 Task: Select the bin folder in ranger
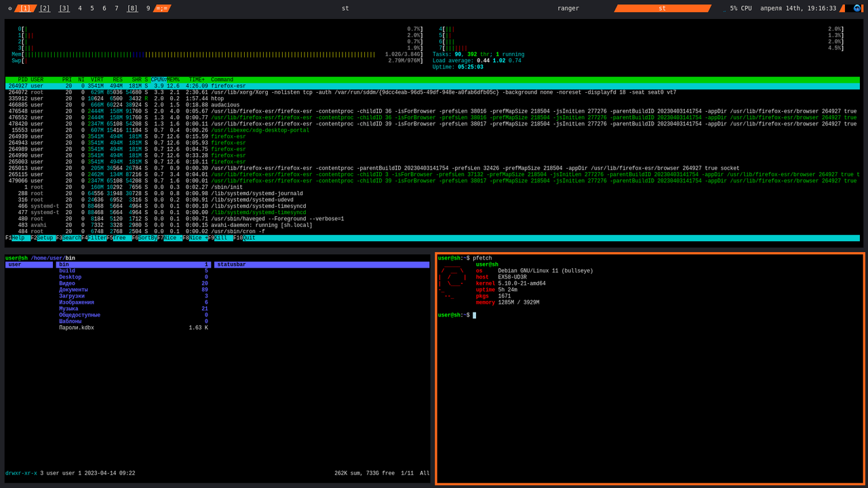134,265
